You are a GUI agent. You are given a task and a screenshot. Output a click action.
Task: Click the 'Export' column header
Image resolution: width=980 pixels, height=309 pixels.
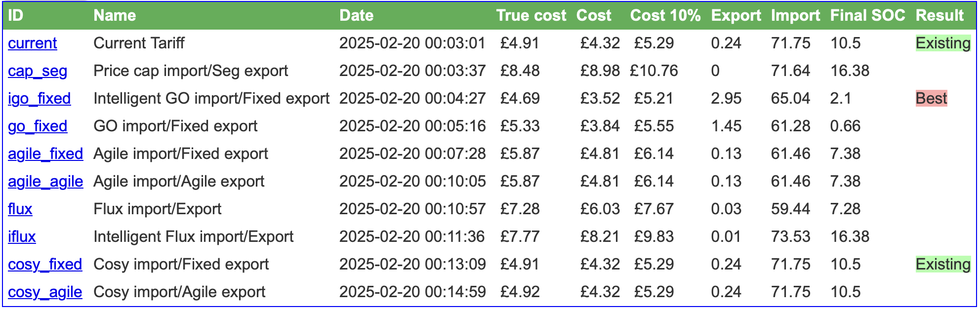click(736, 16)
